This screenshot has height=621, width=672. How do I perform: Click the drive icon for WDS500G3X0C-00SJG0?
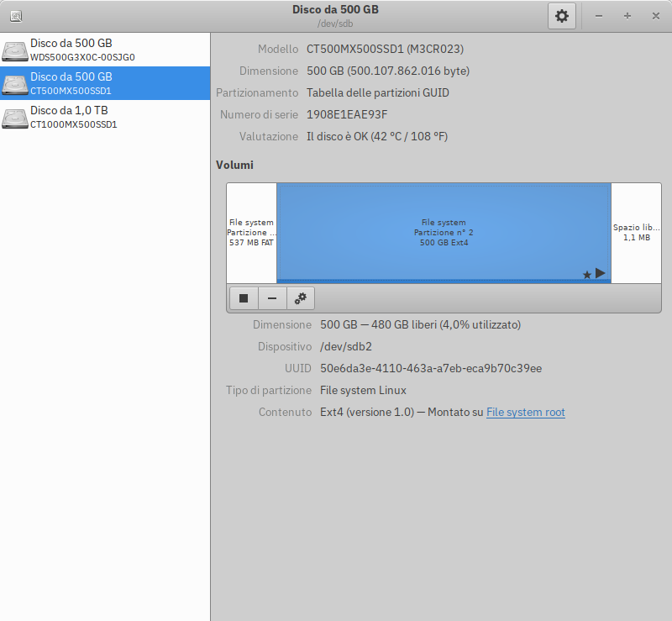tap(15, 50)
